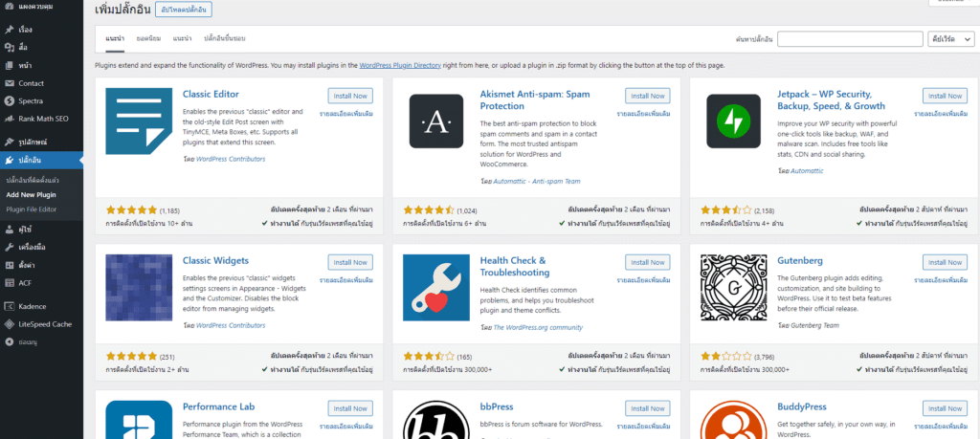Install the Akismet Anti-spam plugin
The image size is (980, 439).
click(x=648, y=96)
